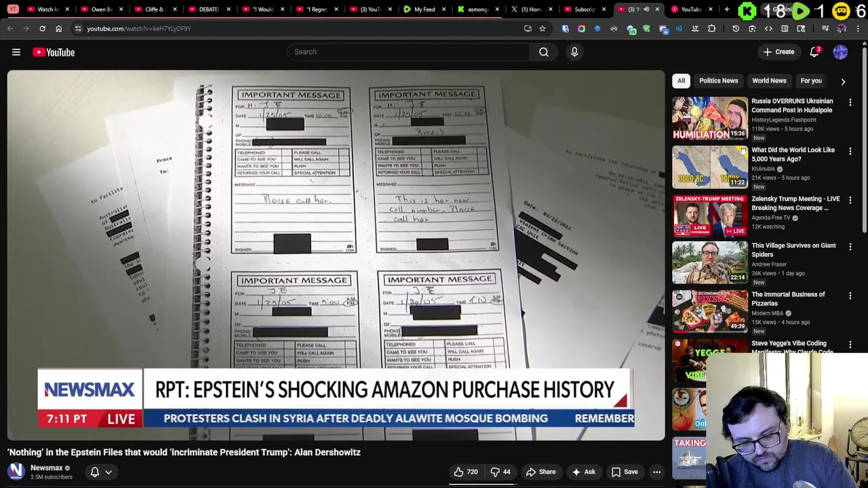Open the browser home page
868x488 pixels.
[58, 28]
